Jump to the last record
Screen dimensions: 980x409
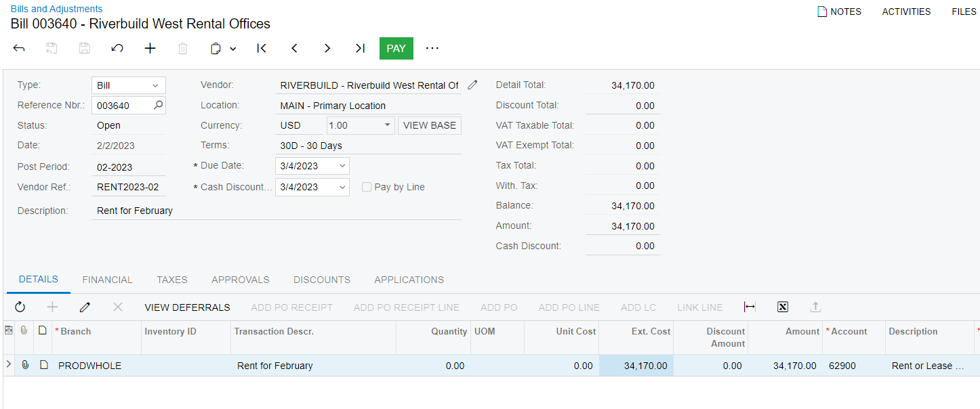click(360, 49)
